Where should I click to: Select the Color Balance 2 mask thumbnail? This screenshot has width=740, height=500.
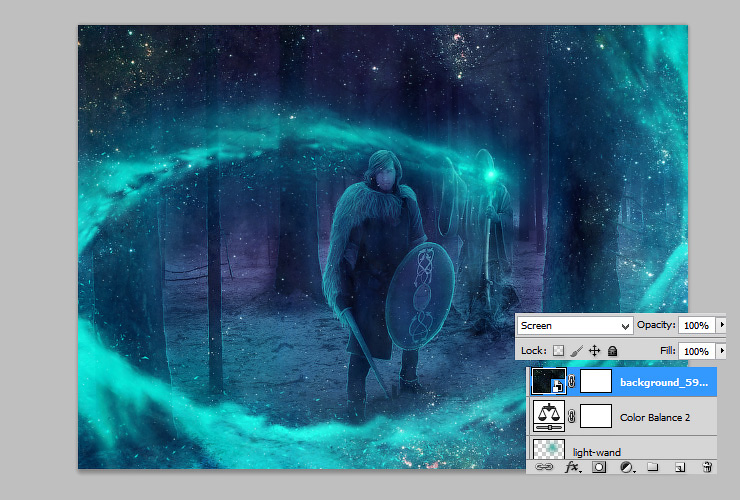point(596,416)
